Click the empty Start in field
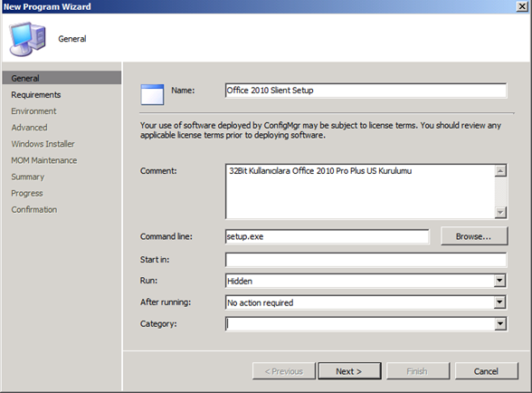Viewport: 532px width, 393px height. point(366,260)
